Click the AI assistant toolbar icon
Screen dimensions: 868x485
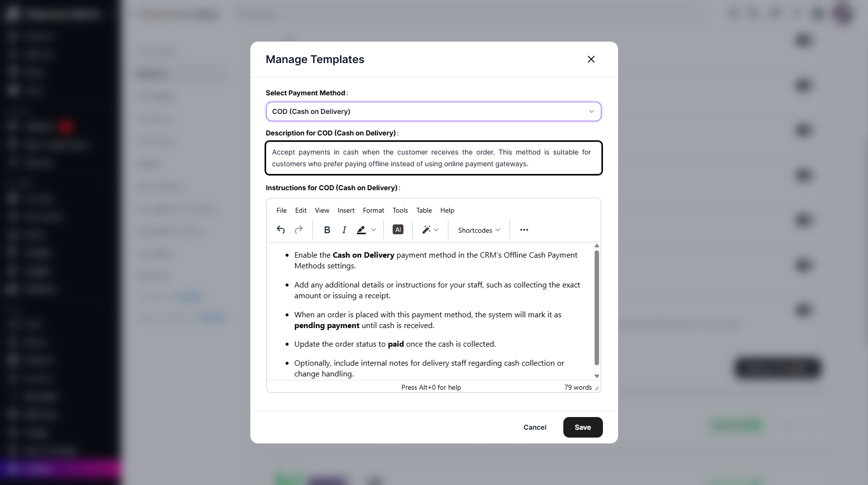pyautogui.click(x=398, y=230)
